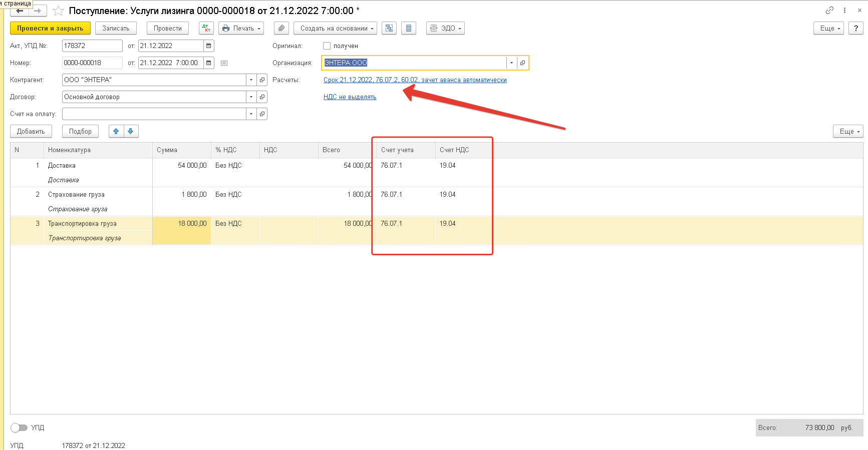Tick the Оригинал получен checkbox
Screen dimensions: 868x450
(327, 46)
